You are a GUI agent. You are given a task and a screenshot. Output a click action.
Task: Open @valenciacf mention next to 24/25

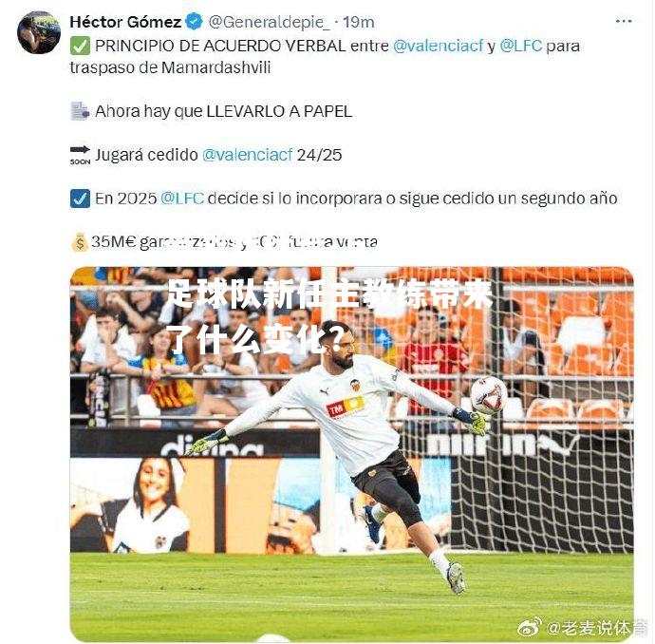point(247,155)
